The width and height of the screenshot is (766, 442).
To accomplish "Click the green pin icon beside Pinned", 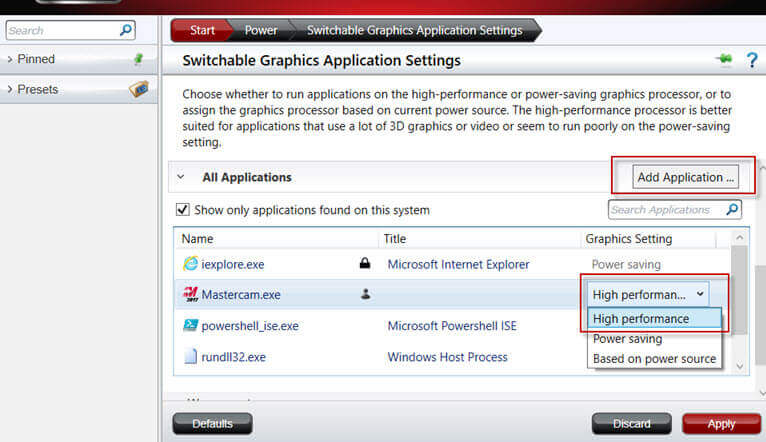I will pos(139,59).
